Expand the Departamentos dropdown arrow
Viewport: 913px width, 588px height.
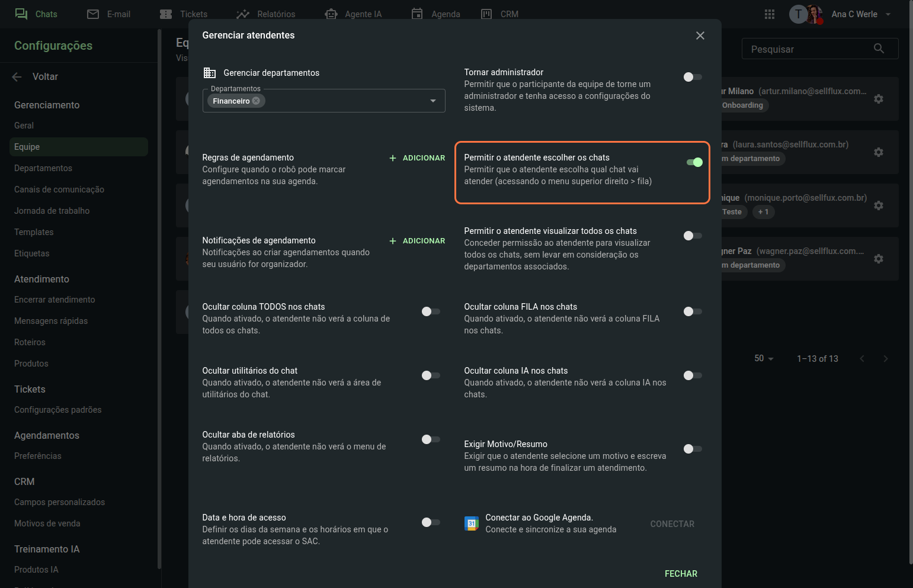433,101
